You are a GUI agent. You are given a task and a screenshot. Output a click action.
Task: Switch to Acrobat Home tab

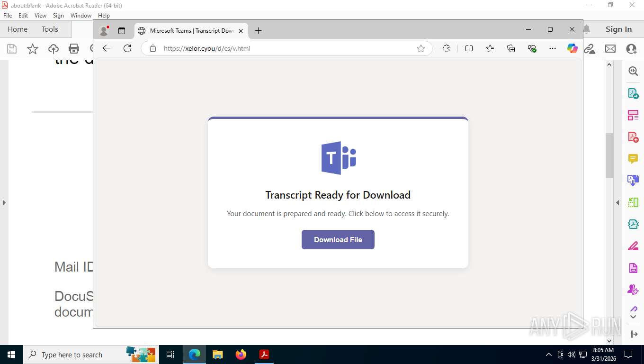pos(18,29)
